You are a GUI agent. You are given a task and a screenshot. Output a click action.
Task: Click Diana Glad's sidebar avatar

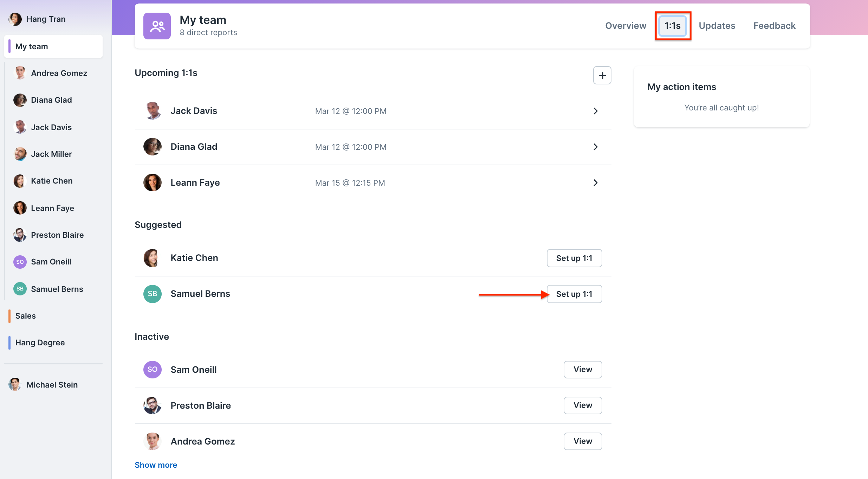pyautogui.click(x=20, y=100)
